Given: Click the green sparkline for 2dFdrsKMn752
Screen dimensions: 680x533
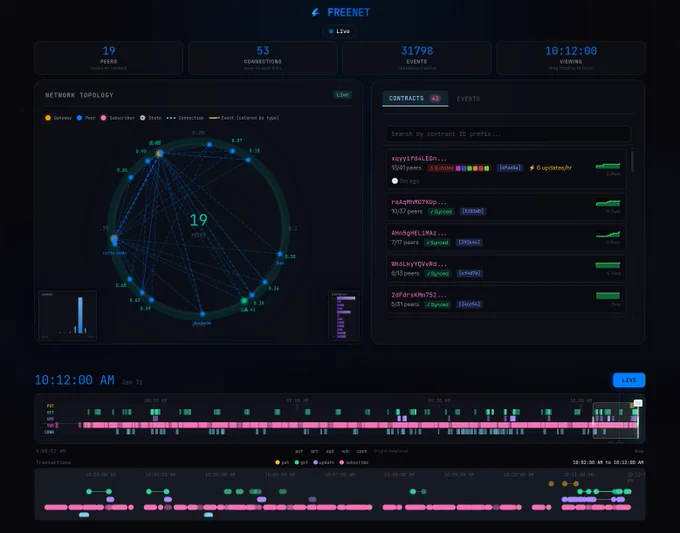Looking at the screenshot, I should tap(608, 296).
